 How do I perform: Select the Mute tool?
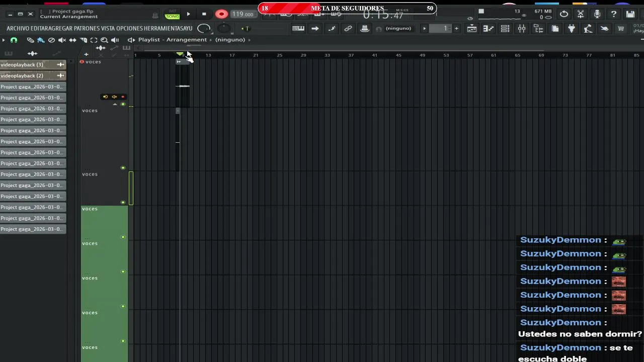pyautogui.click(x=62, y=40)
